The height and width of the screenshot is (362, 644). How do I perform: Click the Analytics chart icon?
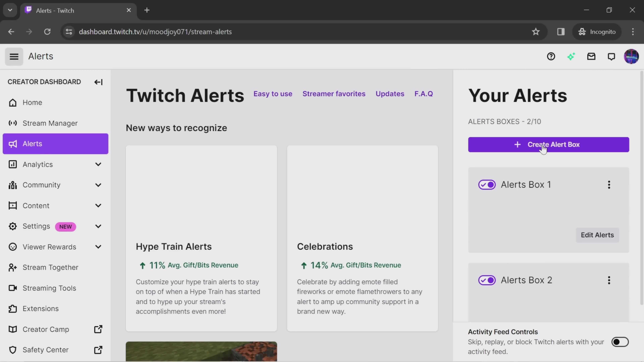13,164
